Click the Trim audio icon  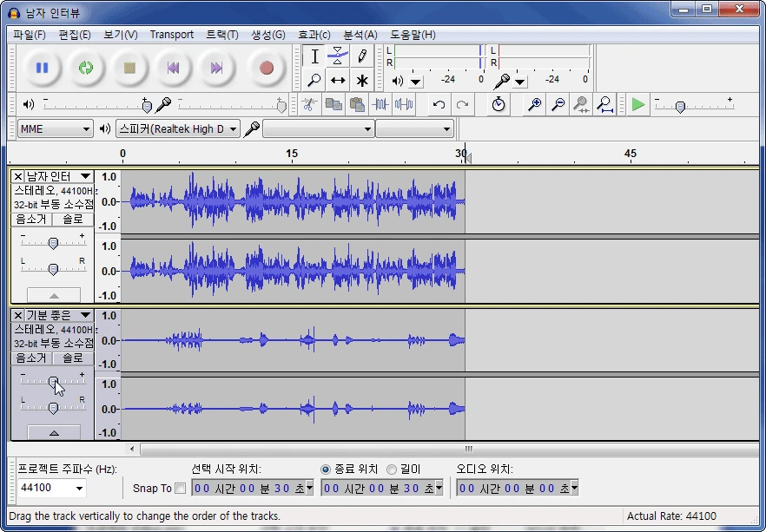point(380,104)
